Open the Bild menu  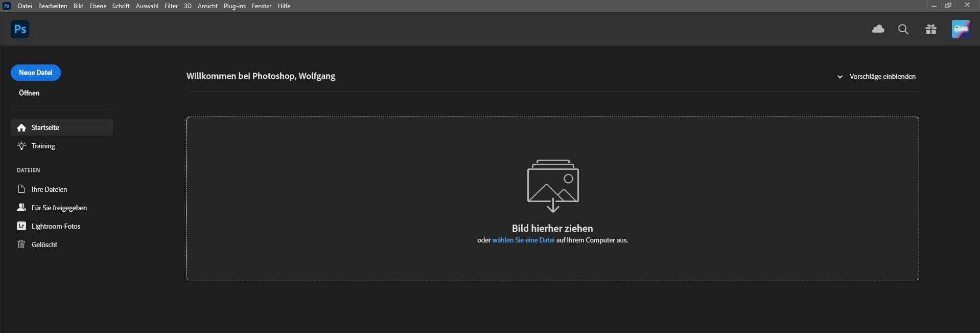(79, 6)
